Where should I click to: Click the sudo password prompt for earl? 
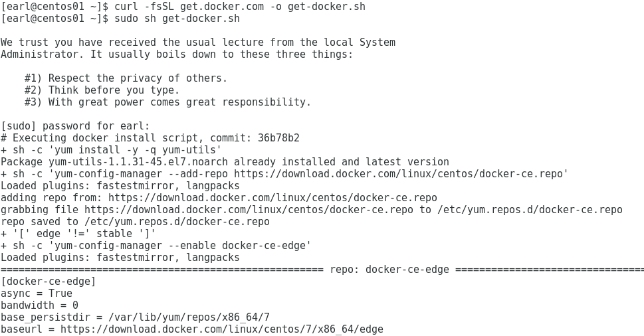76,126
